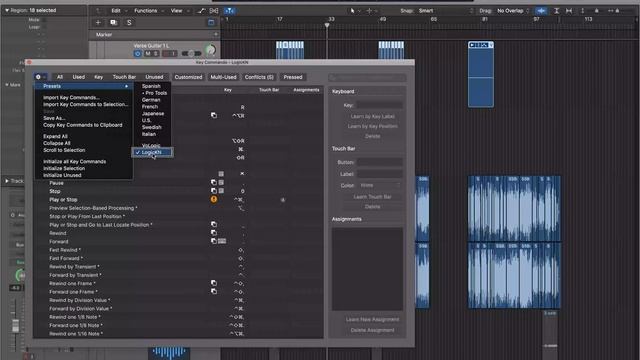Screen dimensions: 640x360
Task: Switch to the Used filter tab
Action: click(x=79, y=77)
